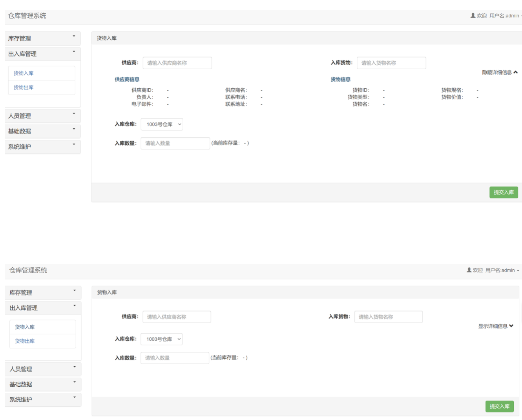The width and height of the screenshot is (522, 420).
Task: Open 货物出库 link in bottom sidebar
Action: (25, 341)
